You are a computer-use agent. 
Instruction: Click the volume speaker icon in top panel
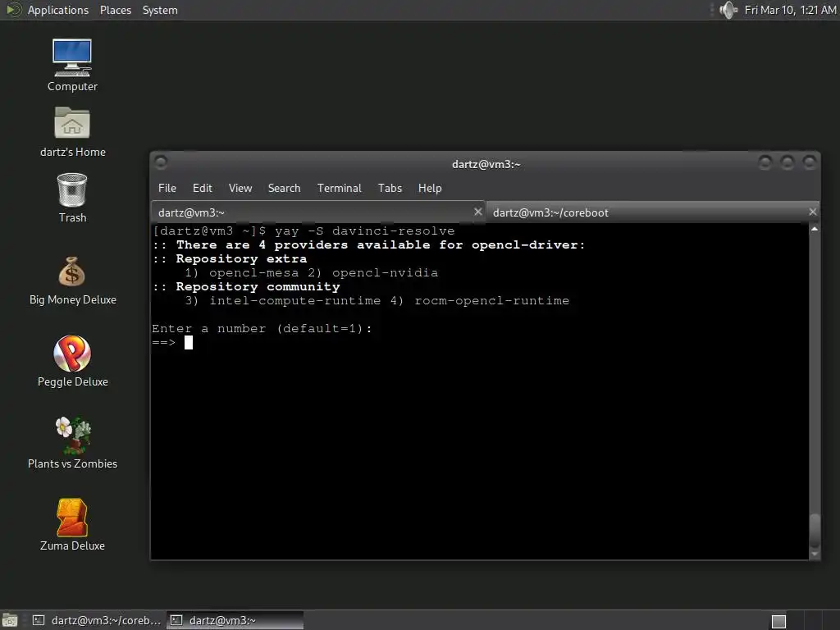pos(728,10)
